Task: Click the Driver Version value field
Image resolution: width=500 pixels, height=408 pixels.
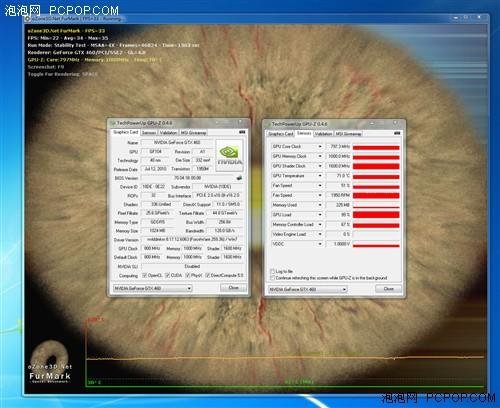Action: coord(193,239)
